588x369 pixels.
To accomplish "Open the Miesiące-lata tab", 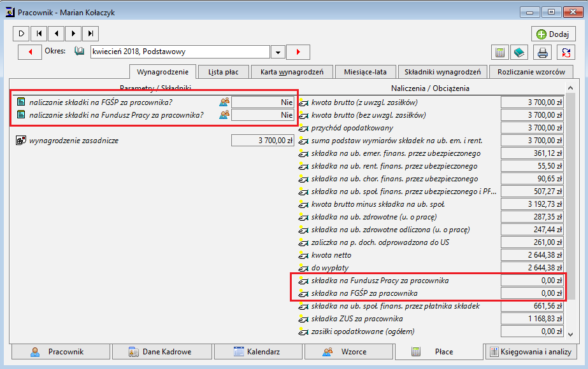I will pos(365,72).
